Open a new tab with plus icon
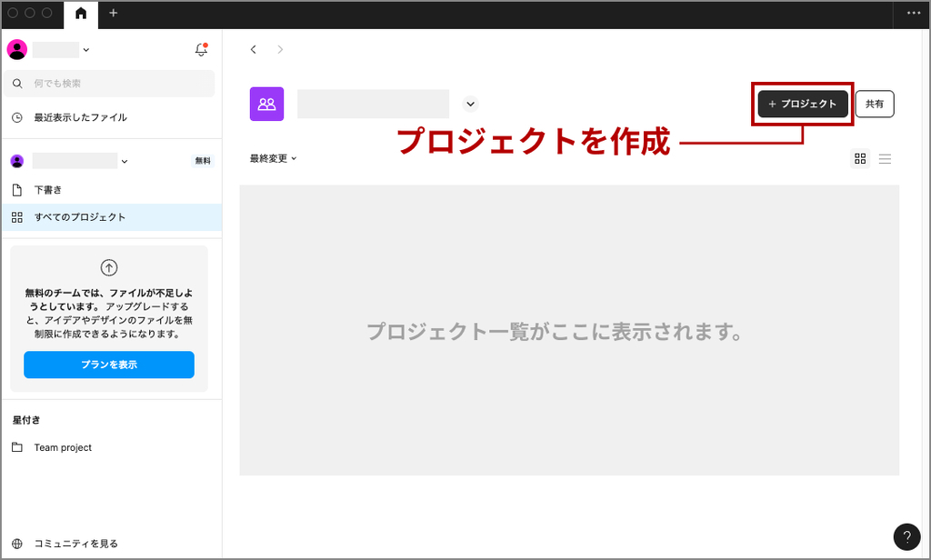Screen dimensions: 931x560 click(x=114, y=14)
